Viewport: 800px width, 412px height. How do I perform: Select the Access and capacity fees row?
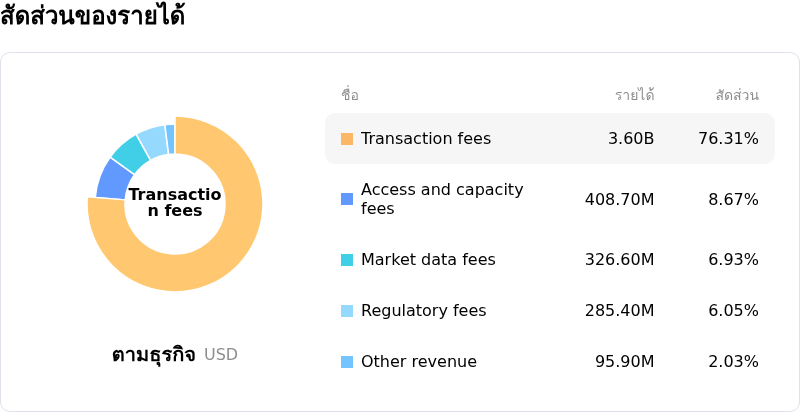550,199
